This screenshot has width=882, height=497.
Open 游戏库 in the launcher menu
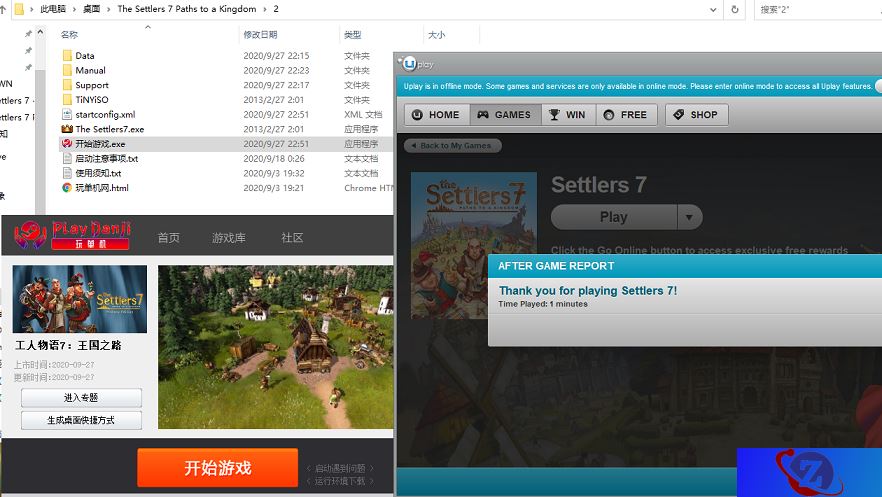click(228, 238)
